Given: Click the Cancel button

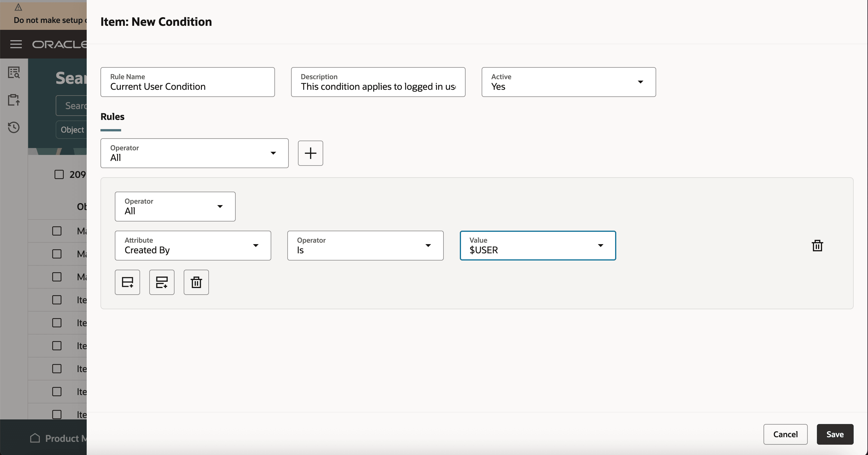Looking at the screenshot, I should [x=785, y=434].
